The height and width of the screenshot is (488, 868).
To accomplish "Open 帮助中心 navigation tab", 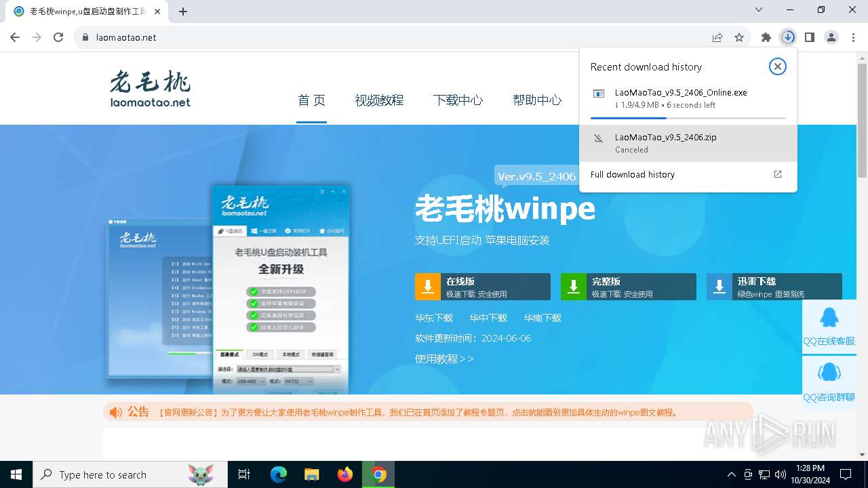I will [537, 100].
